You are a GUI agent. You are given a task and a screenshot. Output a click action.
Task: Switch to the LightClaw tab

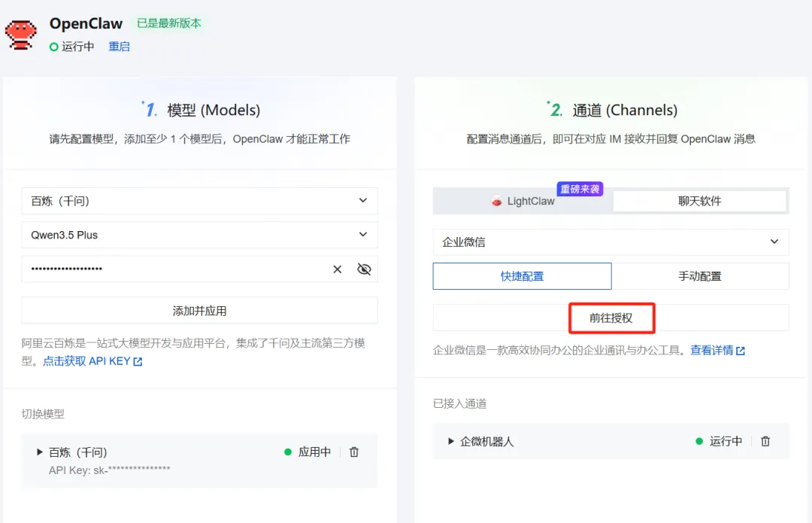pyautogui.click(x=523, y=201)
